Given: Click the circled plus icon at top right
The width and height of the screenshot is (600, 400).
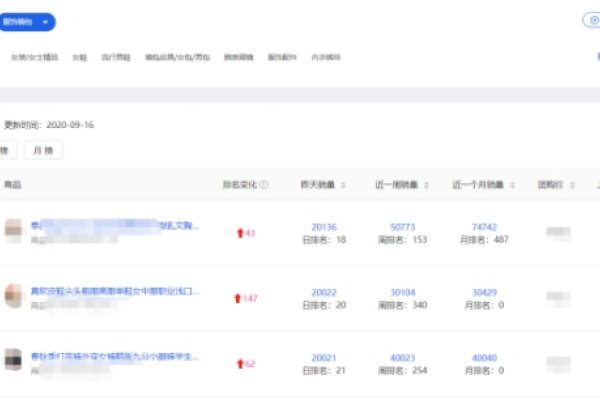Looking at the screenshot, I should pyautogui.click(x=590, y=20).
